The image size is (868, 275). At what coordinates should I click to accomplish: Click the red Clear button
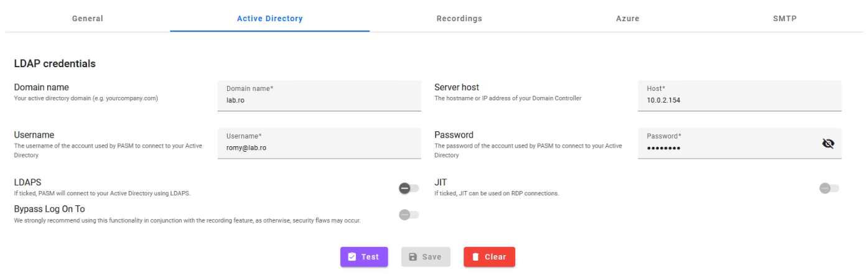(489, 257)
